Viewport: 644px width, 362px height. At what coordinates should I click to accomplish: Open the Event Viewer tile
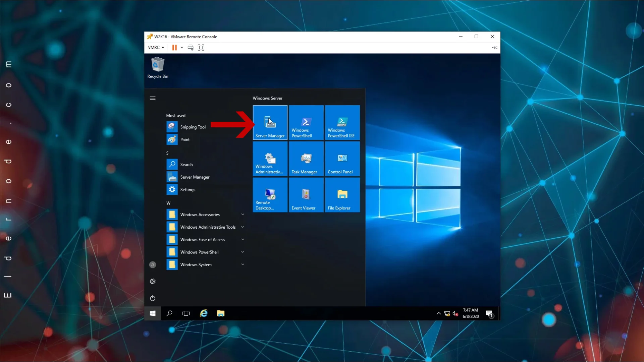306,195
